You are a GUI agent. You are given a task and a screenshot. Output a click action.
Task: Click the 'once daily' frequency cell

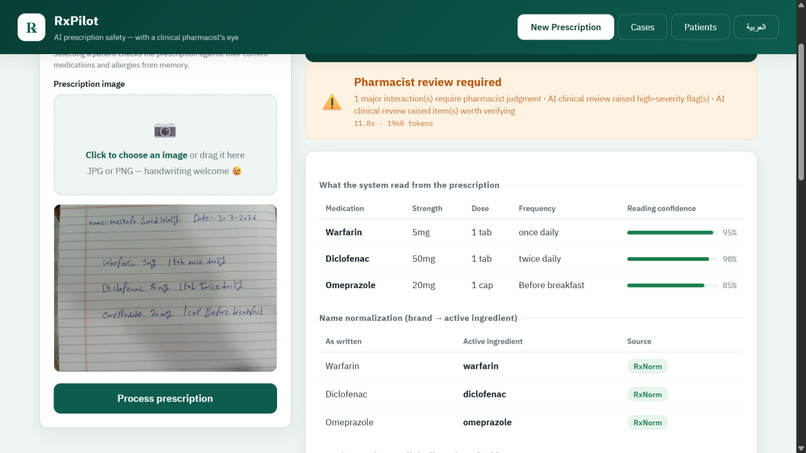click(x=538, y=232)
